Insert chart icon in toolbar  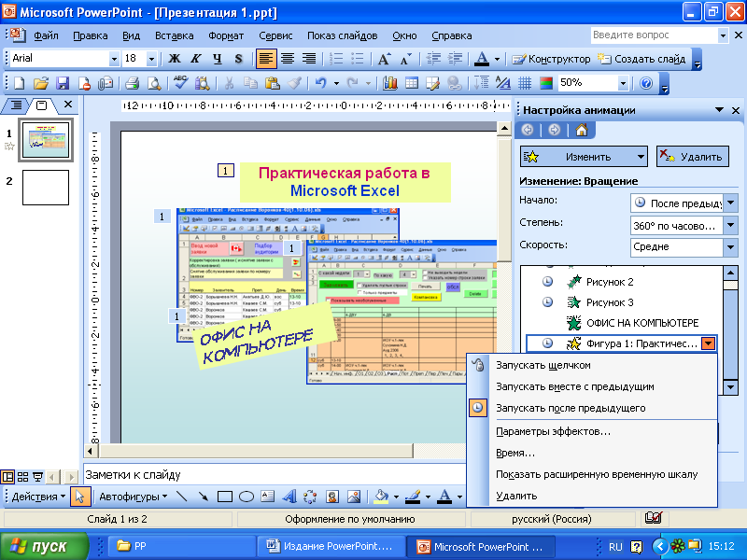pos(390,83)
